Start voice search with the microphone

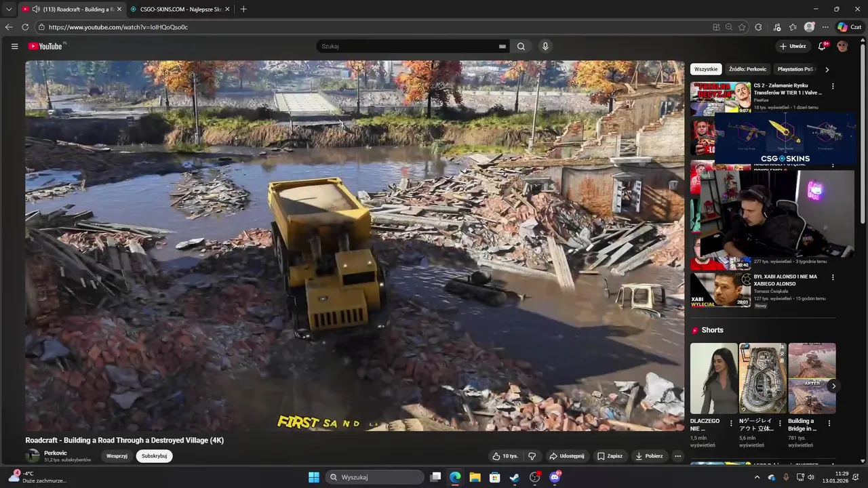(545, 46)
